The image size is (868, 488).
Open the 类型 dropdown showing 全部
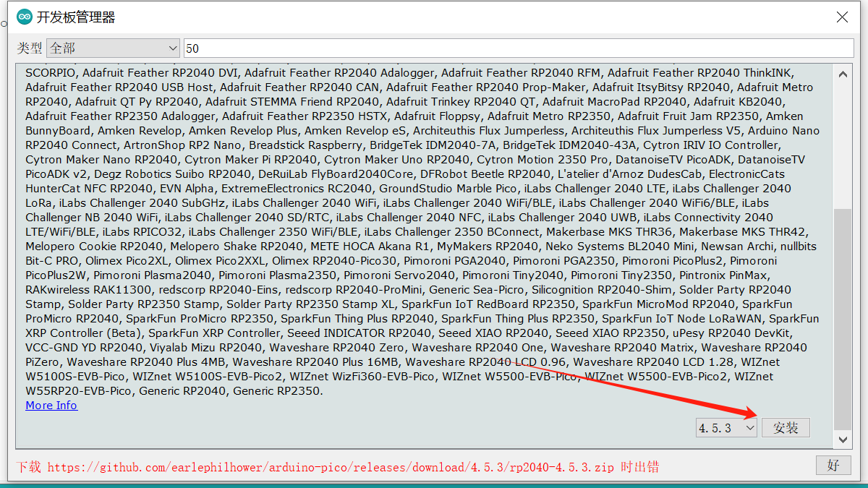(x=113, y=48)
